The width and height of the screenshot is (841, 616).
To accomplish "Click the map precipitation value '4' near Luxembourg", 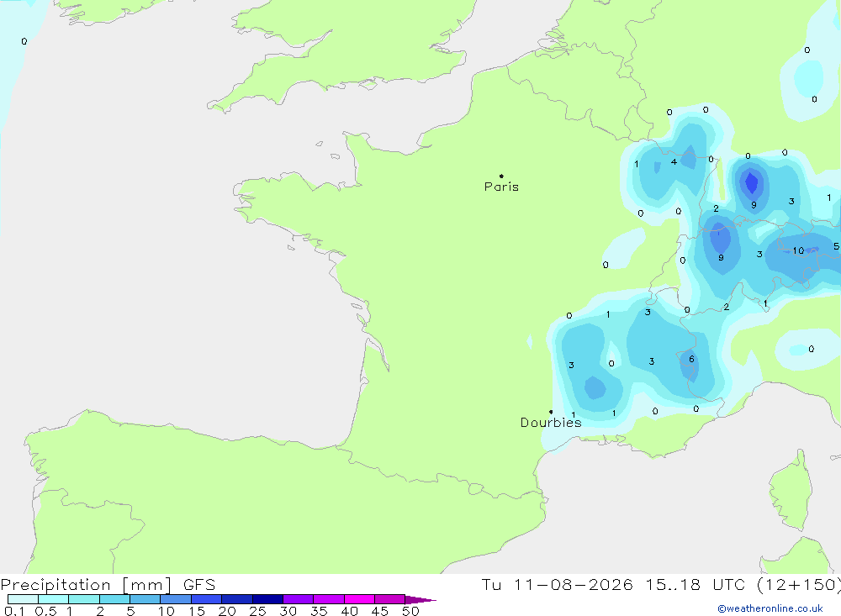I will tap(674, 162).
